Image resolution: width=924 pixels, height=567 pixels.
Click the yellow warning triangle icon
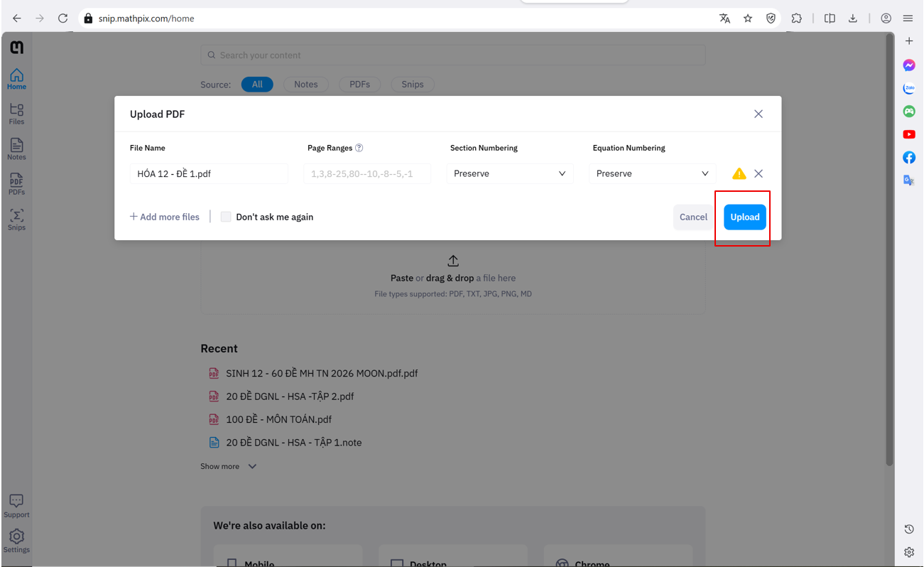(739, 173)
